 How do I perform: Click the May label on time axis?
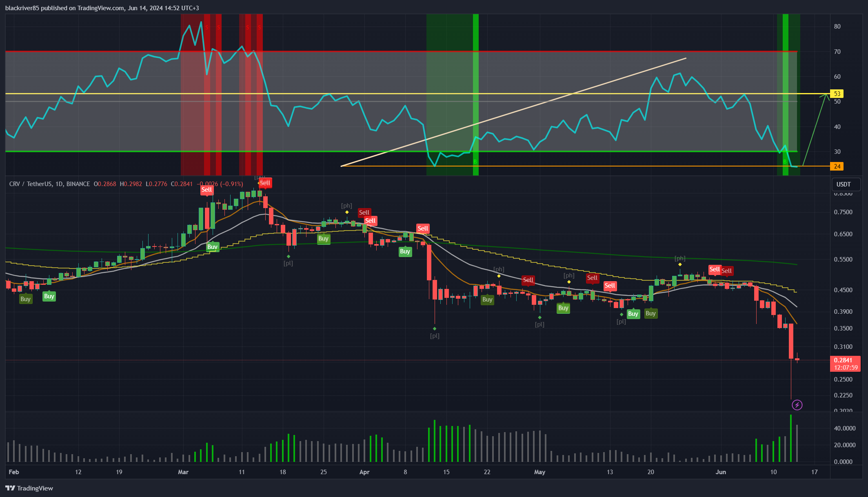click(539, 472)
